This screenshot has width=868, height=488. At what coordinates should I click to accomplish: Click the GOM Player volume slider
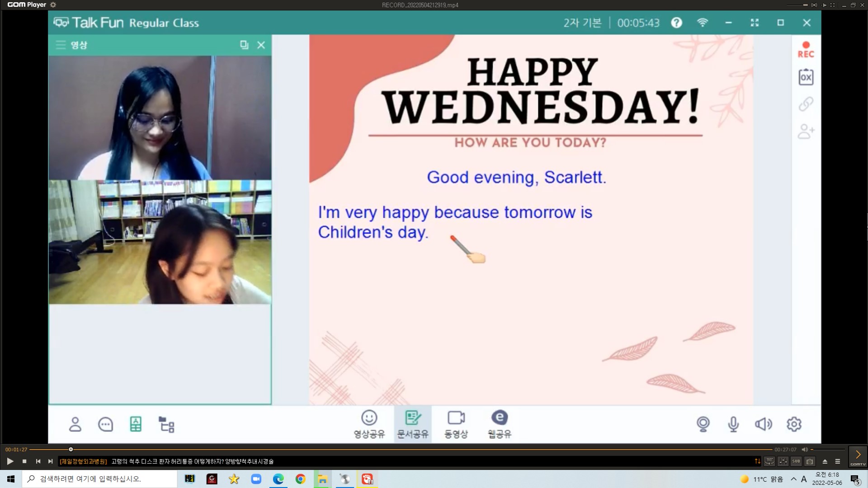tap(827, 450)
